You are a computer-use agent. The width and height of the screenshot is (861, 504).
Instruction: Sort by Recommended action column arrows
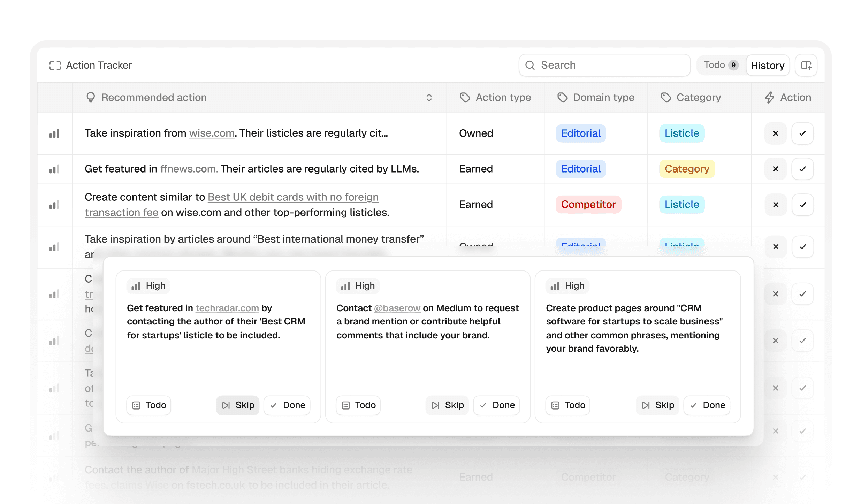tap(429, 98)
